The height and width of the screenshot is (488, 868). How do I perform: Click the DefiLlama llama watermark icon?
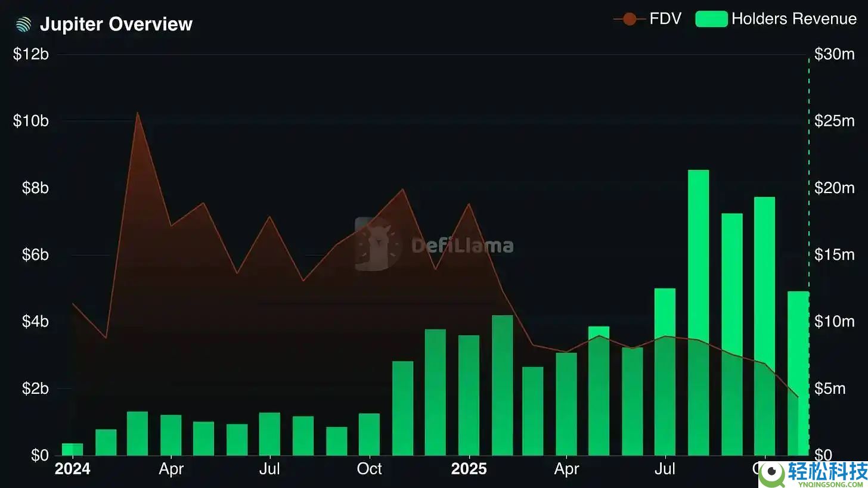(374, 244)
